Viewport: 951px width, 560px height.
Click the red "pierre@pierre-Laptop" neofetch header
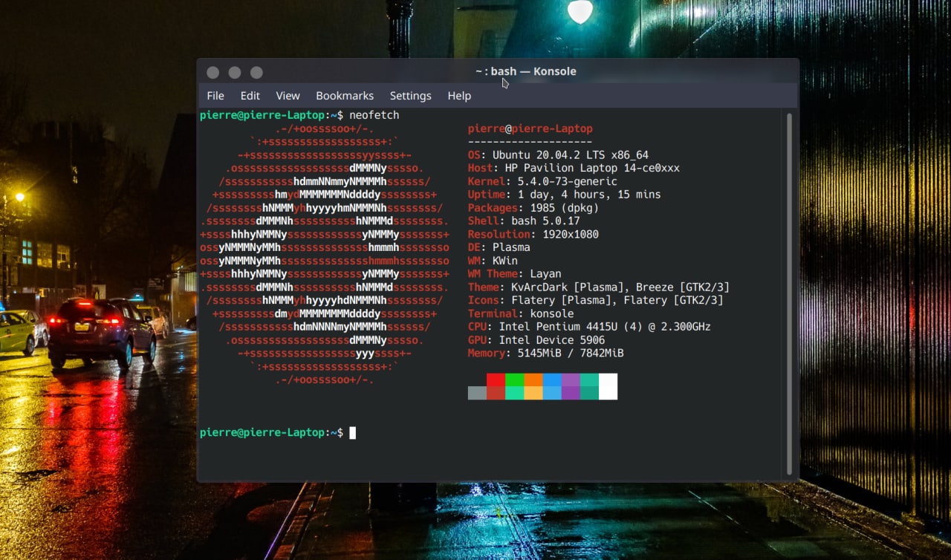point(530,128)
